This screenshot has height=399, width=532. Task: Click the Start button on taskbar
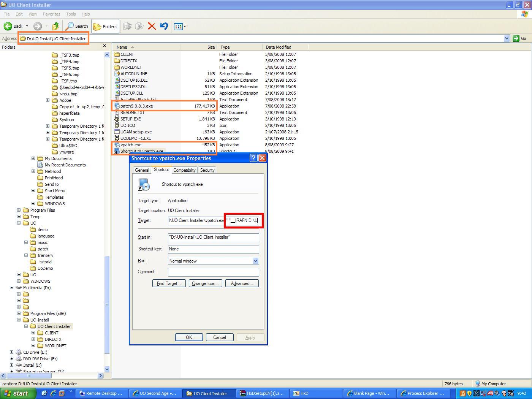click(17, 393)
